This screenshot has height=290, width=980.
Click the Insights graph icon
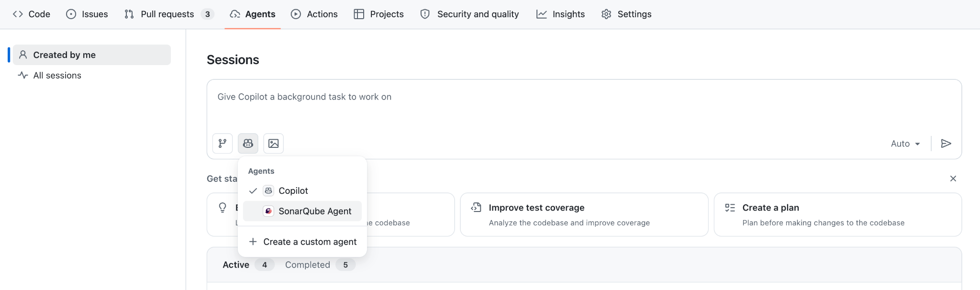(x=542, y=14)
